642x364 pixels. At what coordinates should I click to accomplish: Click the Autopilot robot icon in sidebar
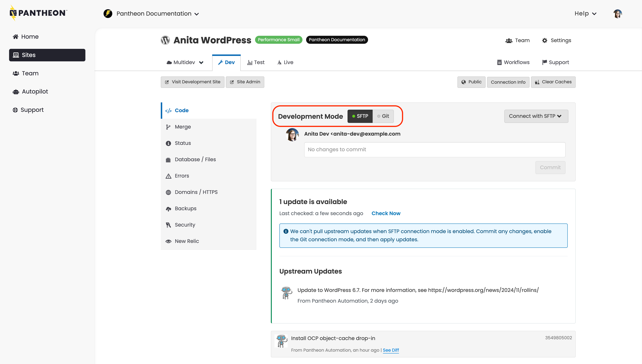pyautogui.click(x=16, y=92)
